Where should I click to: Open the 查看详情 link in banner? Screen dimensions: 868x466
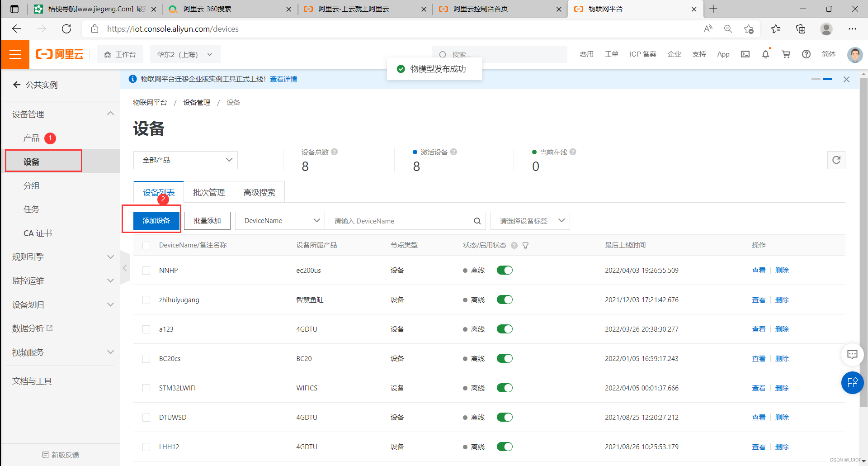283,79
